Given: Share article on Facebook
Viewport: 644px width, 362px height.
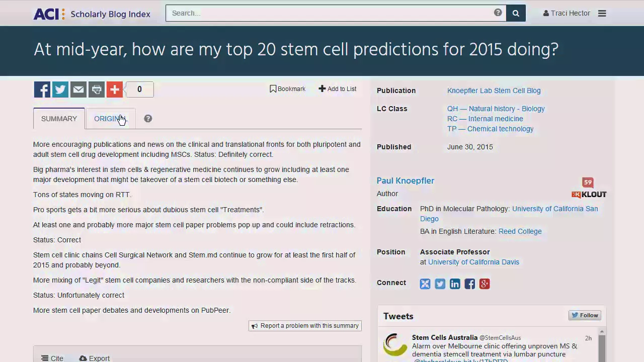Looking at the screenshot, I should 42,89.
